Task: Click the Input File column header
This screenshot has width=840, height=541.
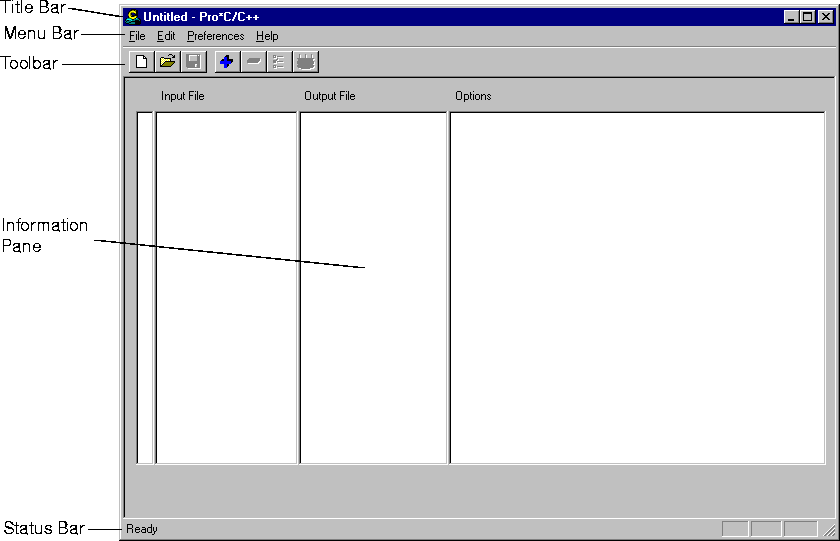Action: click(x=183, y=96)
